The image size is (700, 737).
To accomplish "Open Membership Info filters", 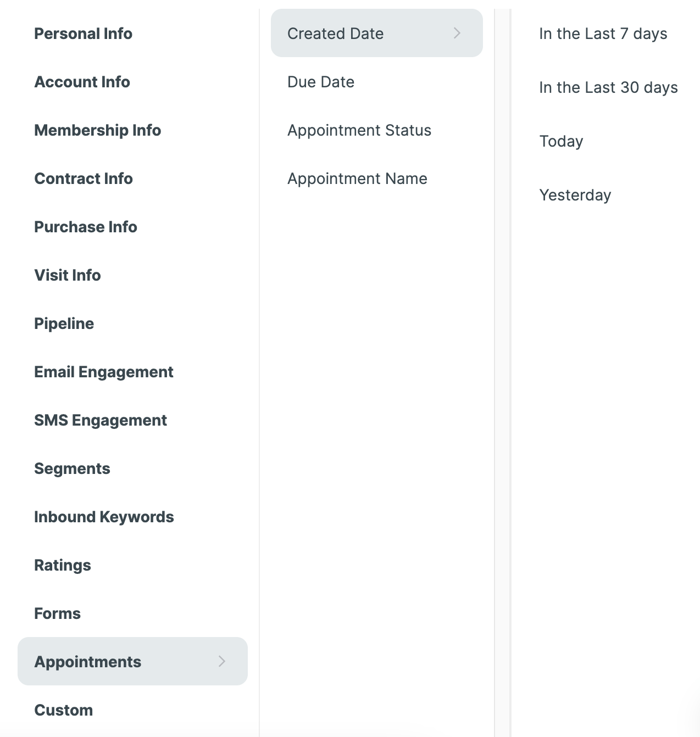I will click(97, 130).
